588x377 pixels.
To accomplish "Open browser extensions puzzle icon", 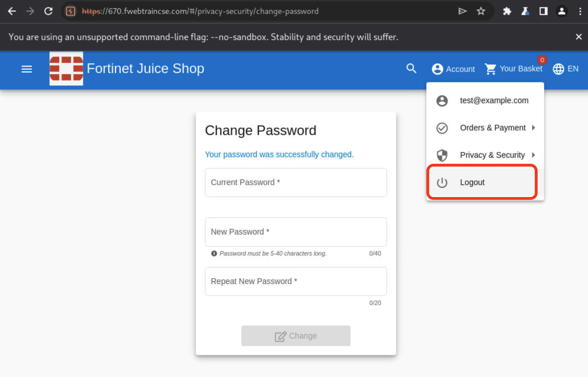I will coord(507,11).
